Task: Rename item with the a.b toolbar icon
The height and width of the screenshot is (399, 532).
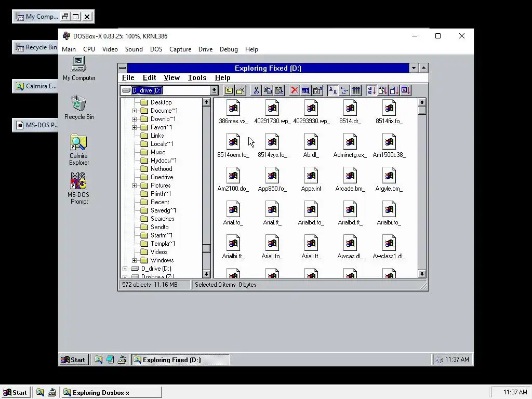Action: click(x=305, y=90)
